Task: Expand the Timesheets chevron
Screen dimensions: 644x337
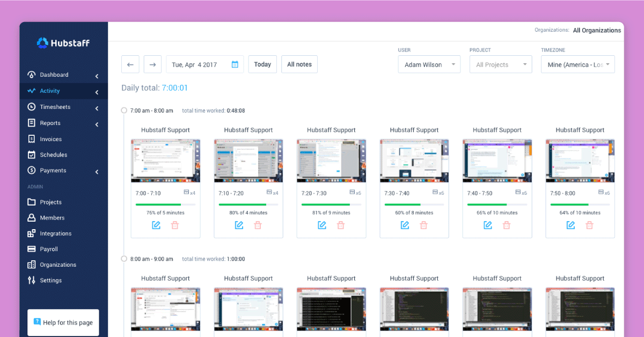Action: tap(97, 108)
